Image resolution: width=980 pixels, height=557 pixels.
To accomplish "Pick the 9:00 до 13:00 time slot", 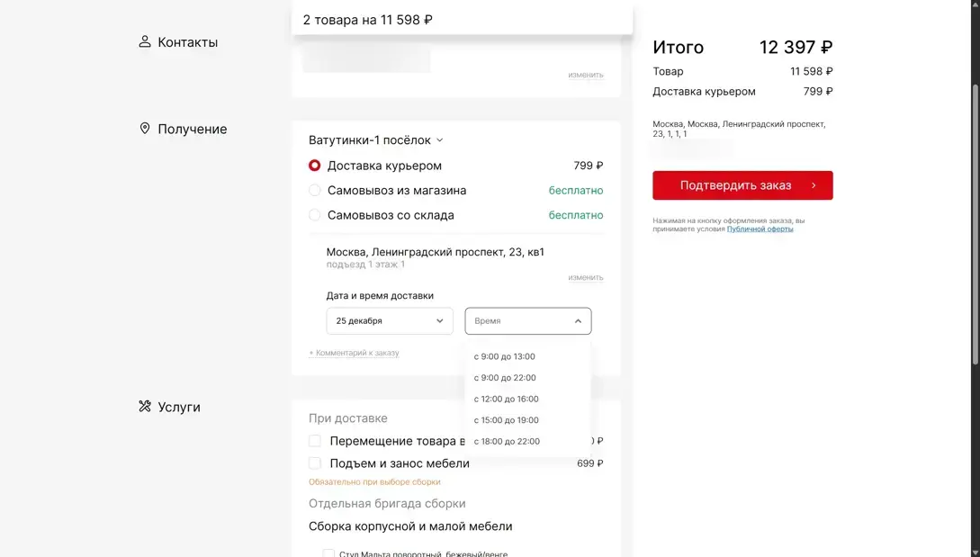I will point(505,357).
